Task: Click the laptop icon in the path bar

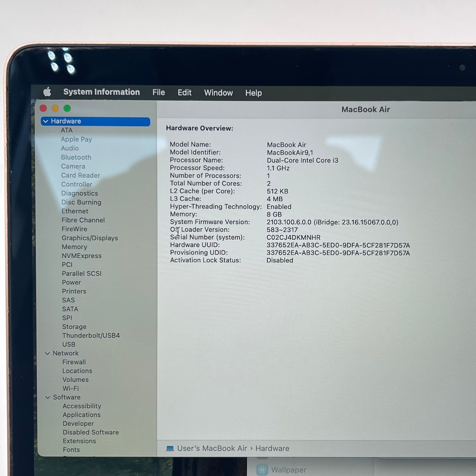Action: pos(170,448)
